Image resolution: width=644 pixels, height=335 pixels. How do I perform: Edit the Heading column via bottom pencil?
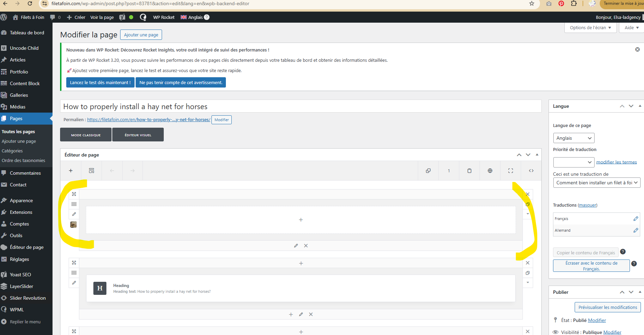pos(301,314)
